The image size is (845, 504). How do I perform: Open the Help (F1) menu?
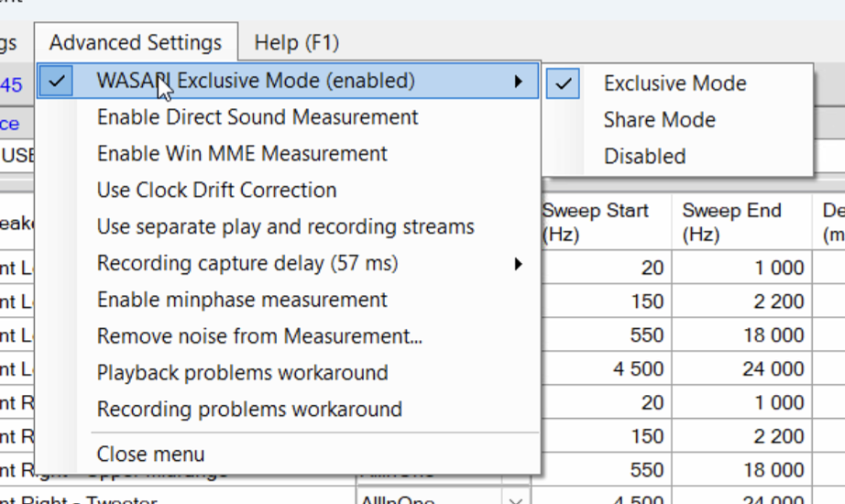tap(297, 42)
